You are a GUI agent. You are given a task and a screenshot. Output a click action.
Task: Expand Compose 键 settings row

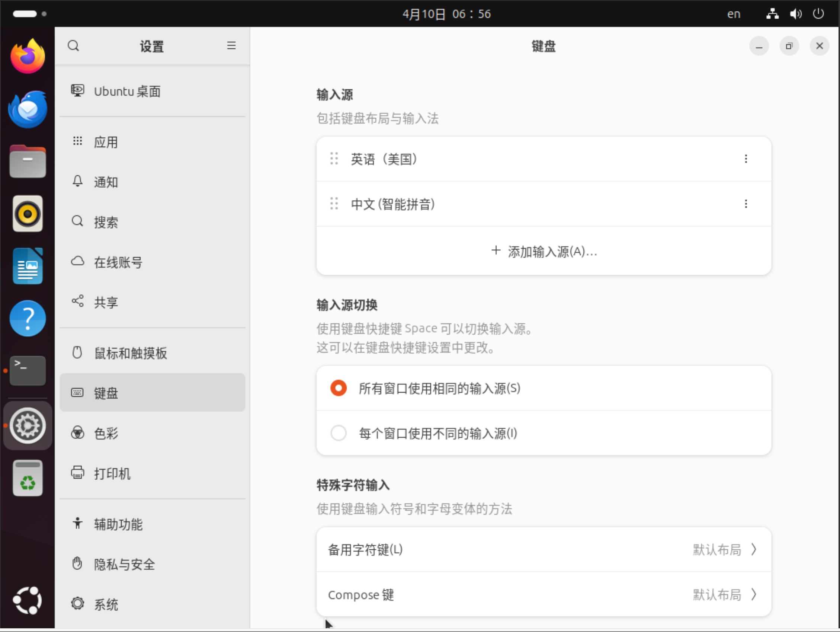[x=544, y=594]
